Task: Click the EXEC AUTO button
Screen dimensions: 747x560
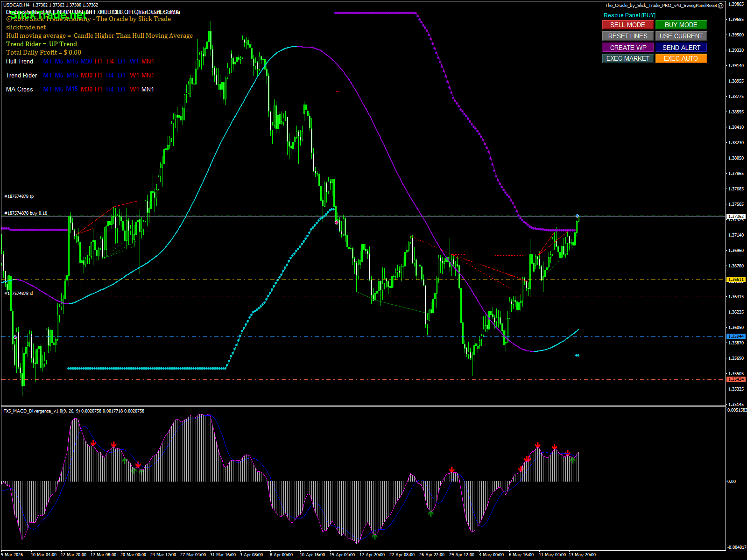Action: pyautogui.click(x=681, y=58)
